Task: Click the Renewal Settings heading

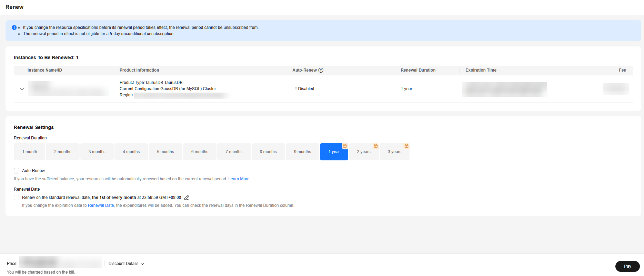Action: click(x=34, y=127)
